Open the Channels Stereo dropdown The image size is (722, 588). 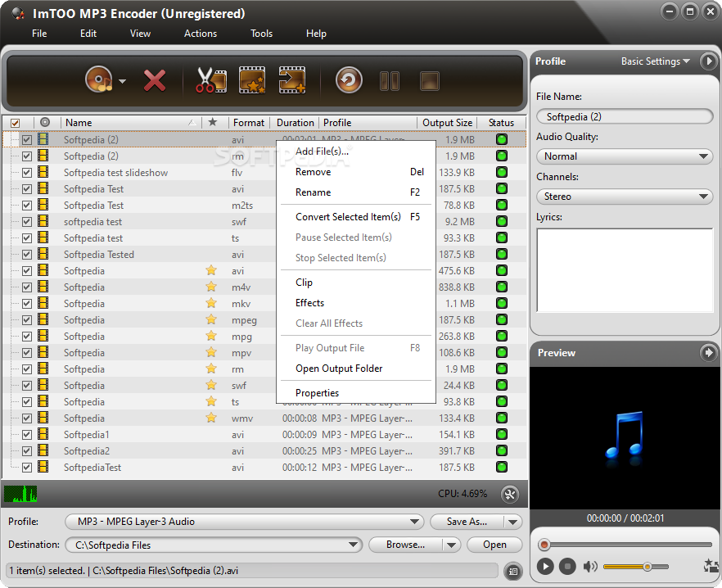pyautogui.click(x=625, y=197)
